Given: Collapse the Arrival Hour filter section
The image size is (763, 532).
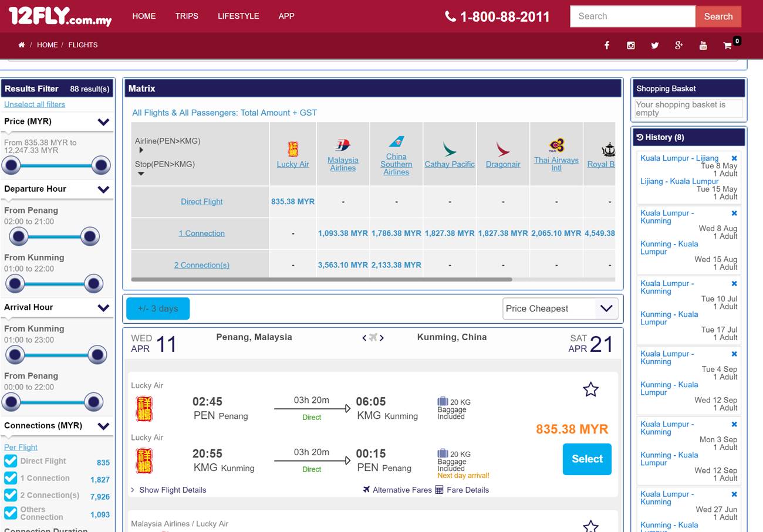Looking at the screenshot, I should (x=103, y=308).
